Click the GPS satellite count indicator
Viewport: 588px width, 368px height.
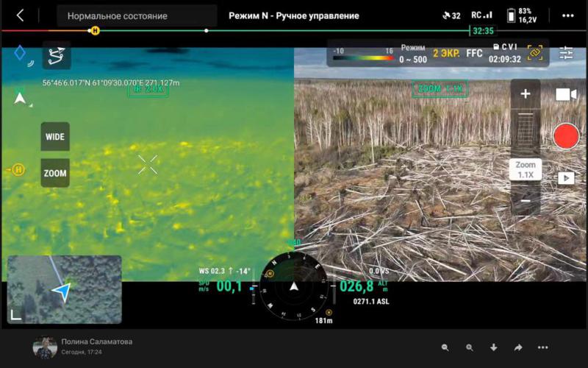point(451,15)
